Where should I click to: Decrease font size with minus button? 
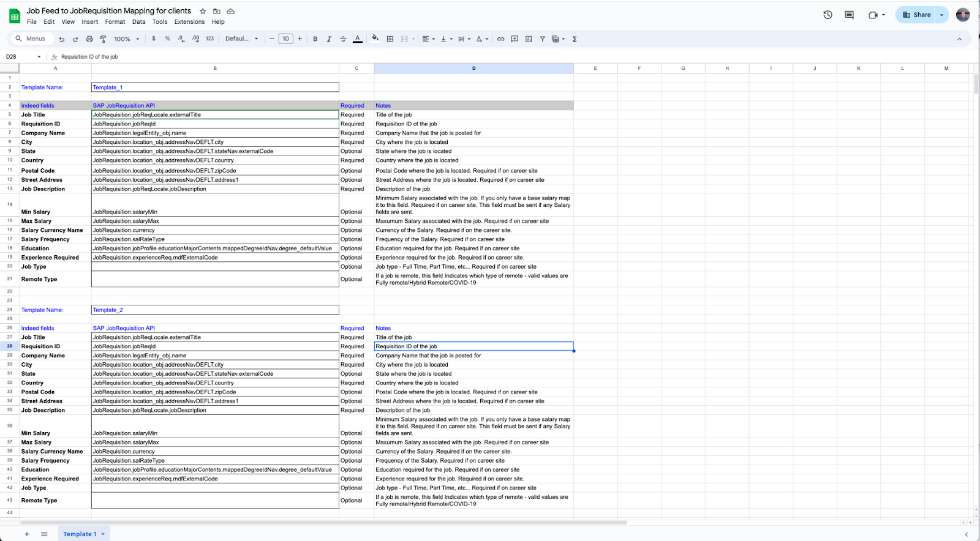click(272, 39)
